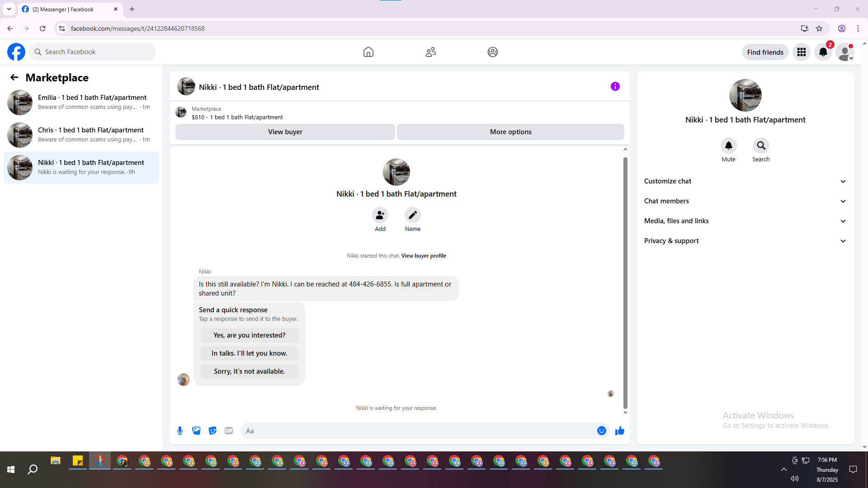Show hidden system tray icons
868x488 pixels.
[x=784, y=469]
